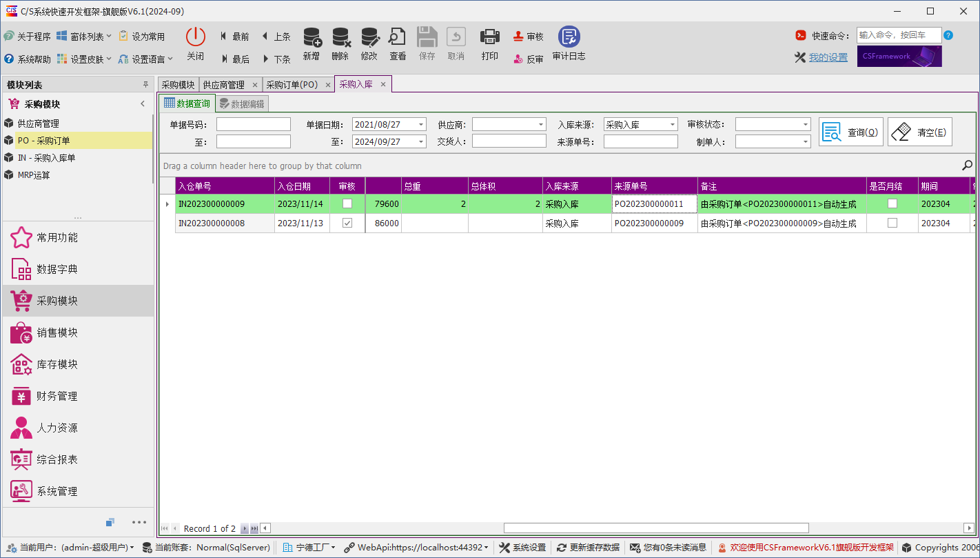Viewport: 980px width, 558px height.
Task: Open the 审核状态 dropdown
Action: tap(805, 125)
